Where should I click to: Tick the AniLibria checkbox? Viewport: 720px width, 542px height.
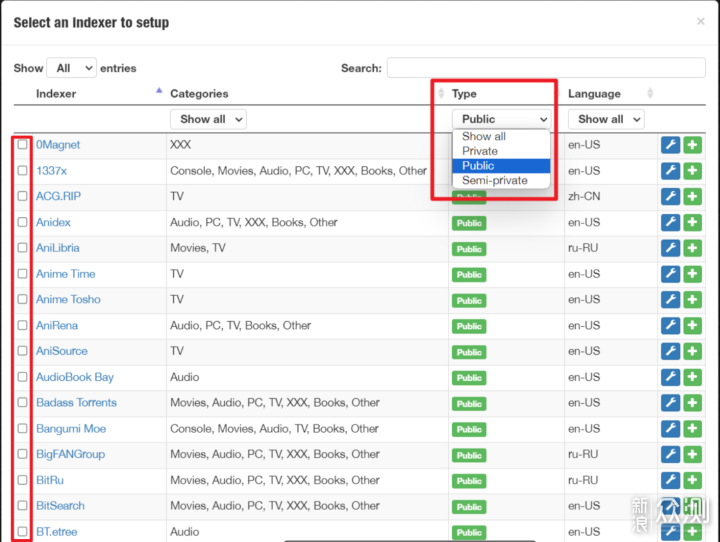[x=22, y=248]
